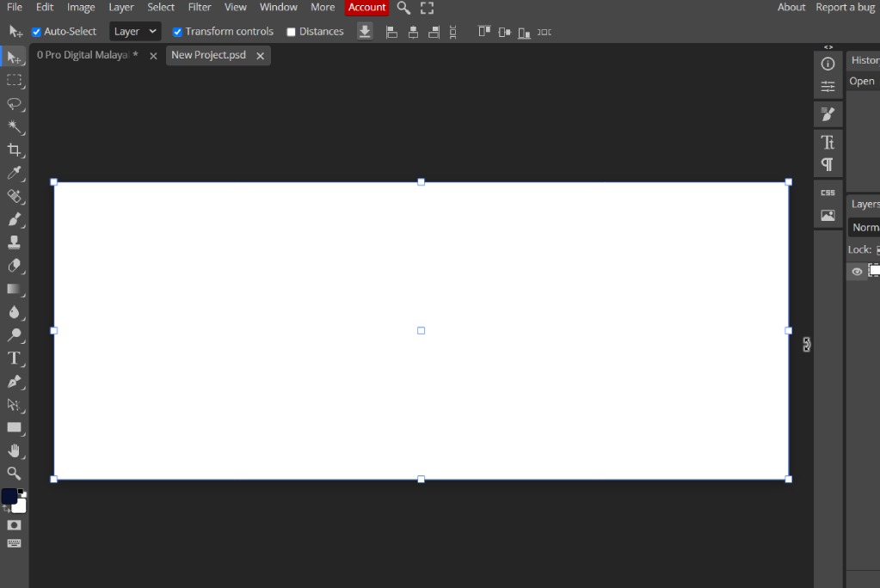Select the Brush tool
Viewport: 880px width, 588px height.
14,219
